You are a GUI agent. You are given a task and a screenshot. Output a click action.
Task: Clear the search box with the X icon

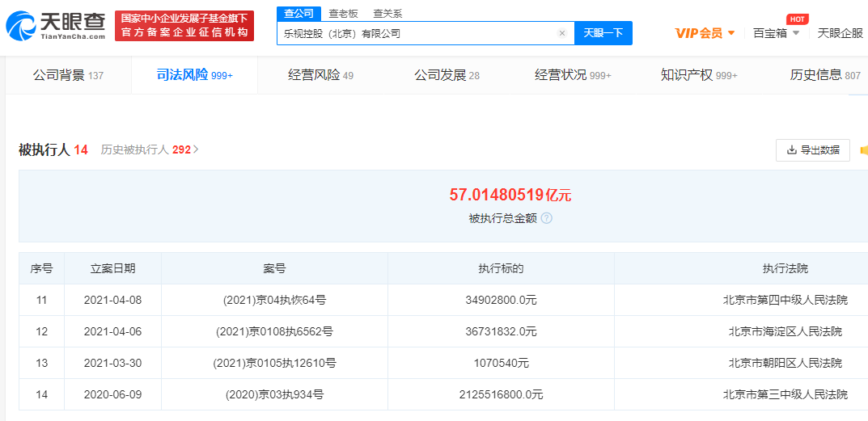562,33
